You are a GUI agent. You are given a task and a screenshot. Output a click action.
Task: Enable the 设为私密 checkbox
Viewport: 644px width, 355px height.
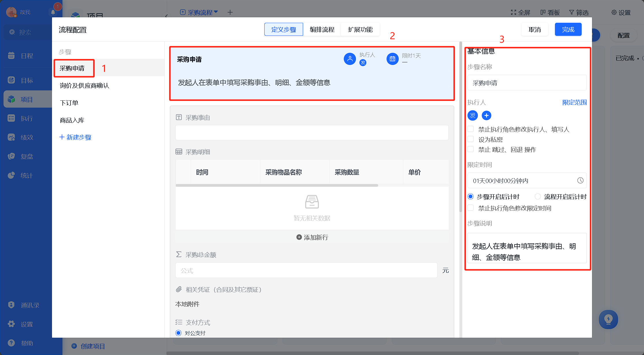(471, 139)
